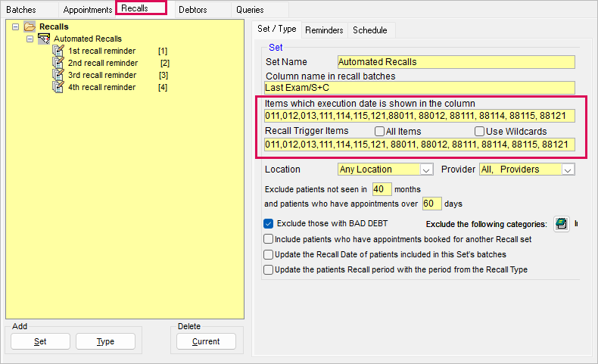Click the [4] order number
This screenshot has height=364, width=598.
click(x=163, y=88)
